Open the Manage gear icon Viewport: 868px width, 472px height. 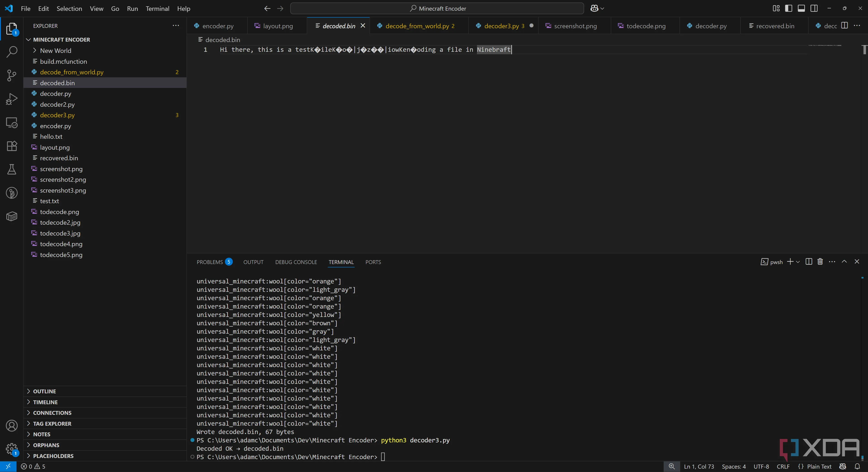(12, 449)
